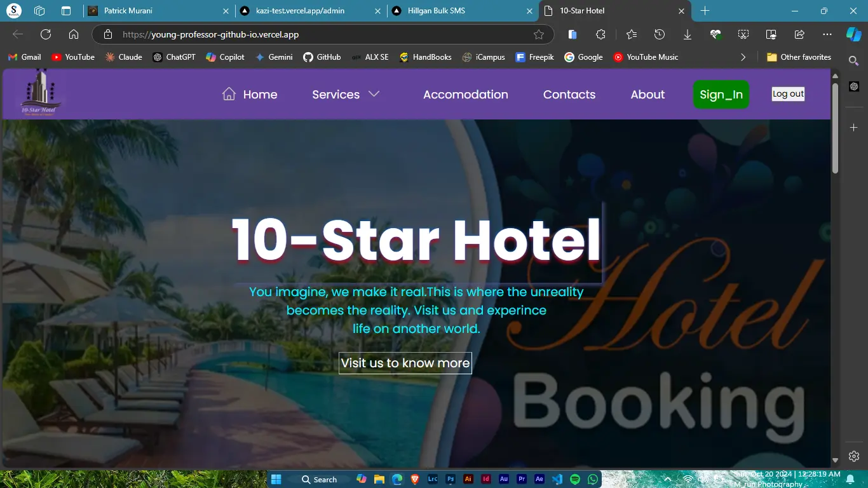
Task: Expand the Services dropdown chevron
Action: [374, 93]
